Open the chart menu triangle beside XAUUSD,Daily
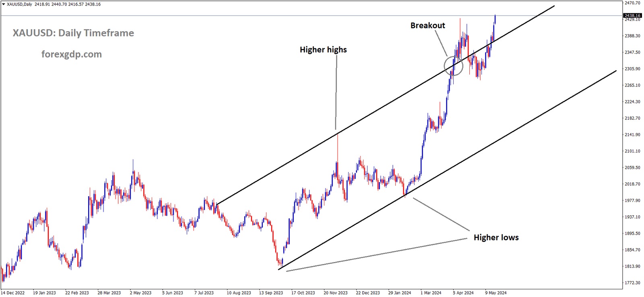The image size is (644, 297). click(x=4, y=4)
